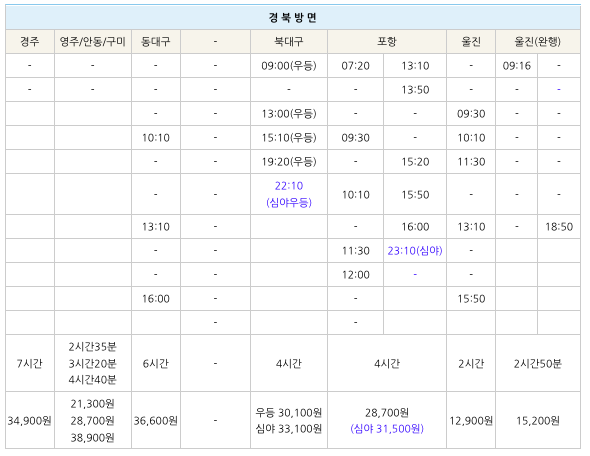Click the 13:00(우등) 북대구 time
The height and width of the screenshot is (456, 590).
click(x=289, y=114)
